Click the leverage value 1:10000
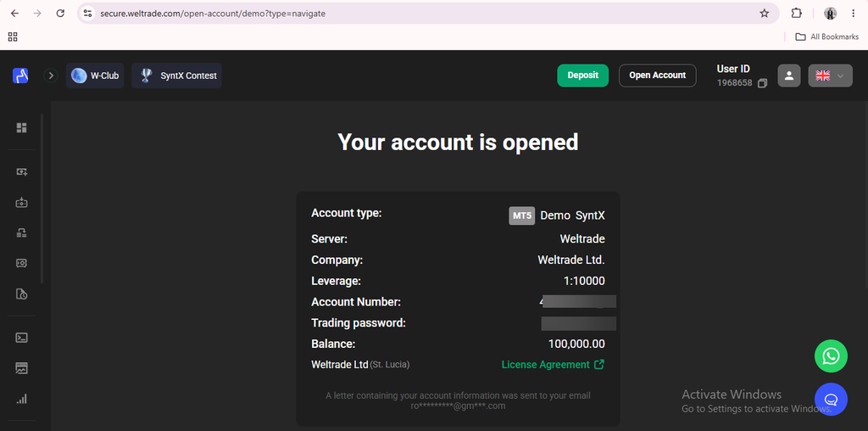The width and height of the screenshot is (868, 431). pyautogui.click(x=584, y=281)
